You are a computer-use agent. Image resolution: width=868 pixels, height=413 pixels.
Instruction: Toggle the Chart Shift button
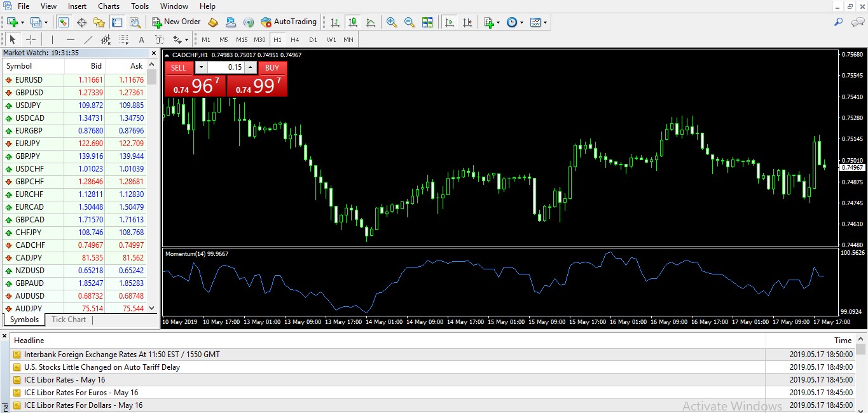coord(467,22)
